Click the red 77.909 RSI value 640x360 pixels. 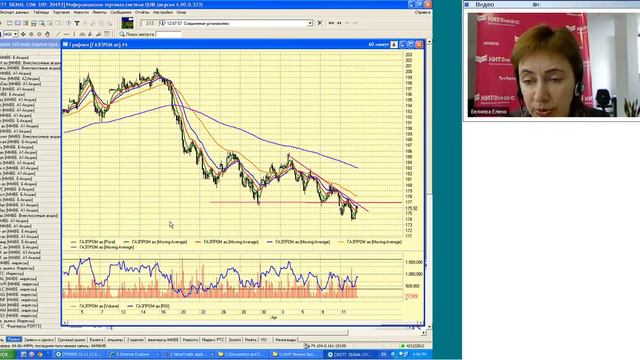click(x=411, y=296)
